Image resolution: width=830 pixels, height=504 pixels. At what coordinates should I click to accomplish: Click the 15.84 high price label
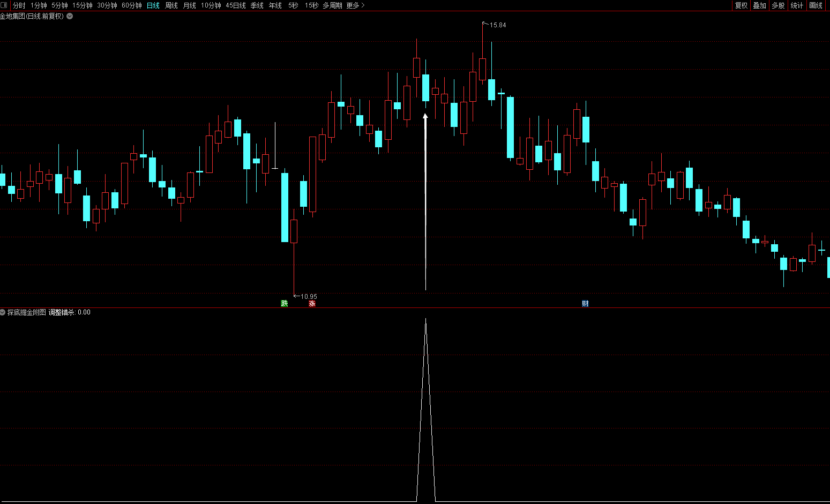[498, 25]
